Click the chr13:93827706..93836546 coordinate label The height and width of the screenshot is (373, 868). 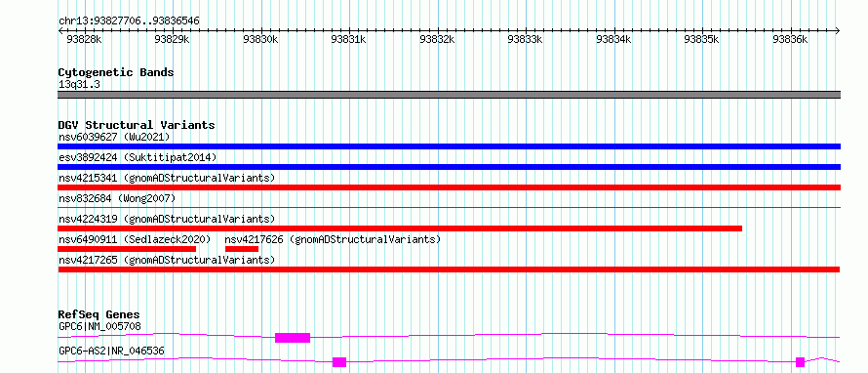pos(129,21)
